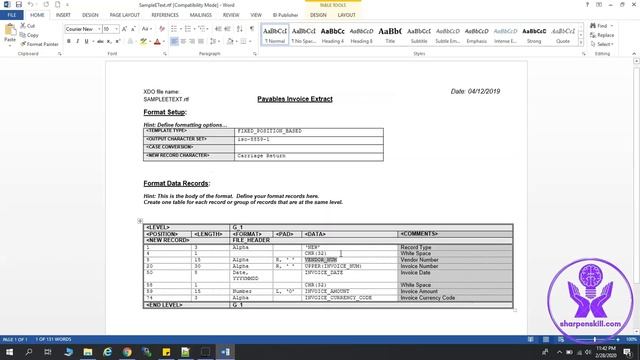Expand the Bullets list dropdown
Image resolution: width=640 pixels, height=360 pixels.
pyautogui.click(x=180, y=29)
